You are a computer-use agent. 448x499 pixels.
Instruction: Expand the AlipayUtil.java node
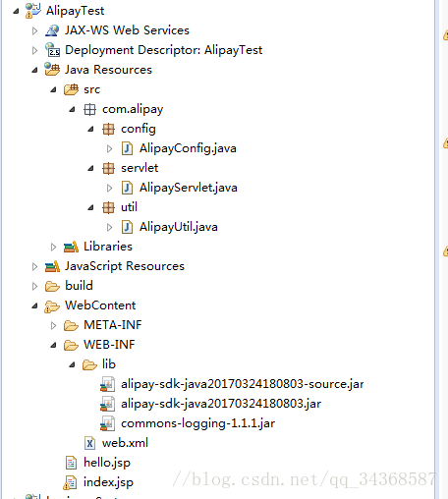point(109,227)
